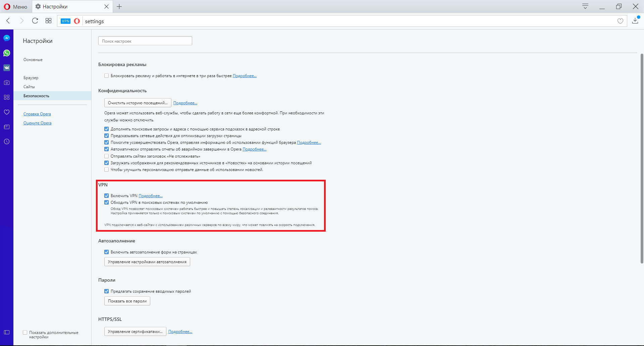Open personal news via the newspaper icon
Image resolution: width=644 pixels, height=346 pixels.
click(6, 127)
